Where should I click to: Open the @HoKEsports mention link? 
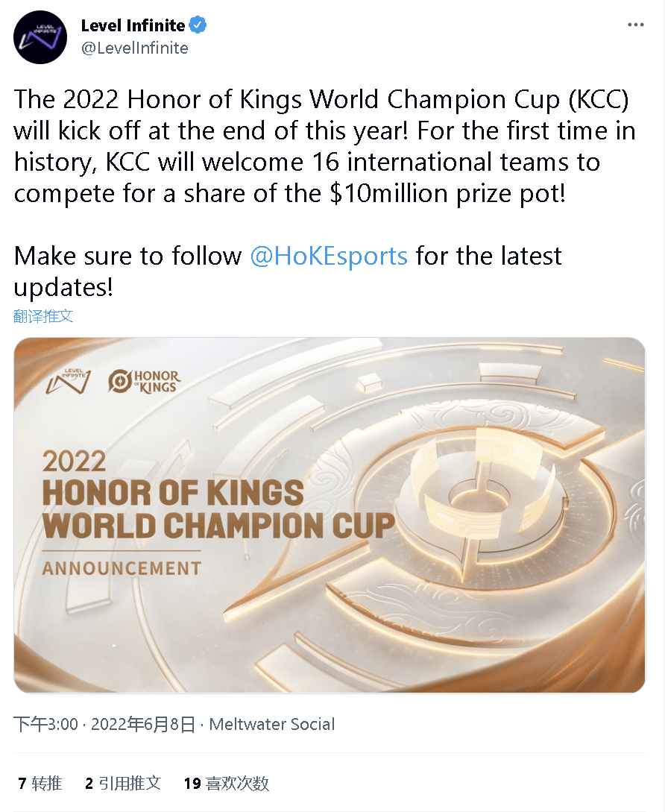[329, 256]
